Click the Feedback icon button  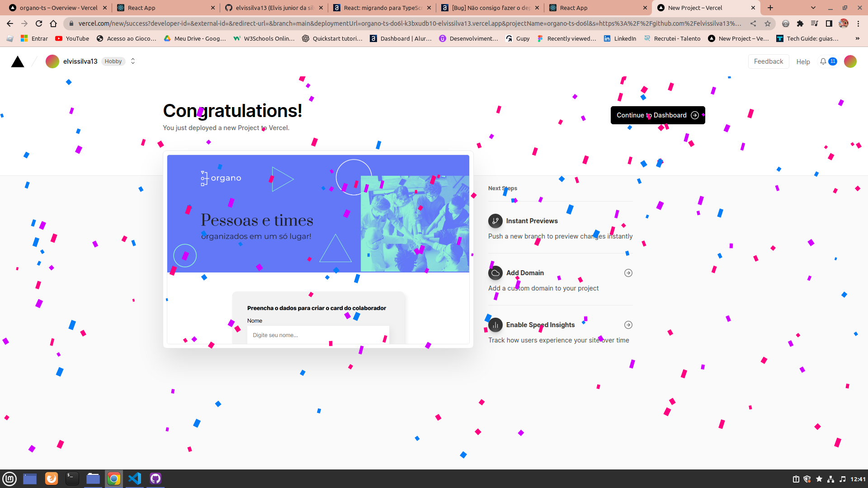click(769, 61)
